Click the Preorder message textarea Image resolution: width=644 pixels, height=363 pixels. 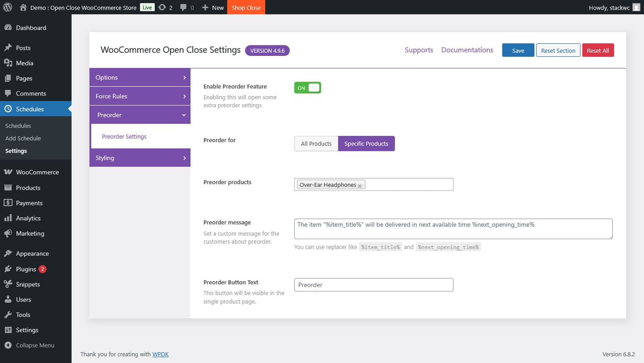[x=453, y=229]
